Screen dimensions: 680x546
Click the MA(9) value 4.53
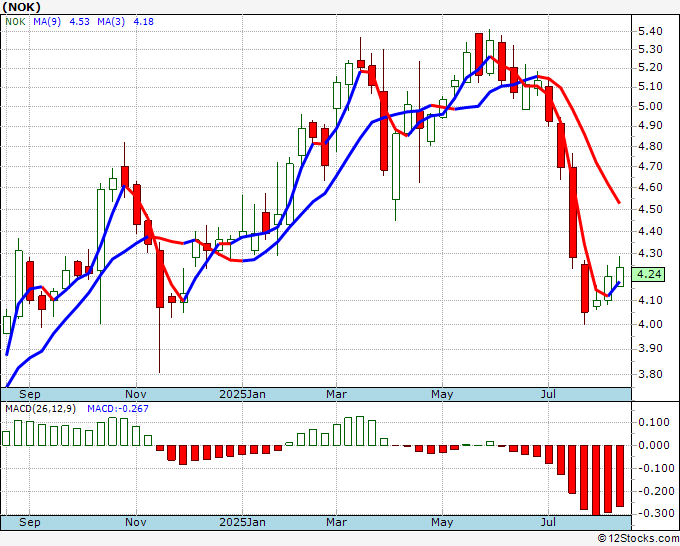[79, 22]
